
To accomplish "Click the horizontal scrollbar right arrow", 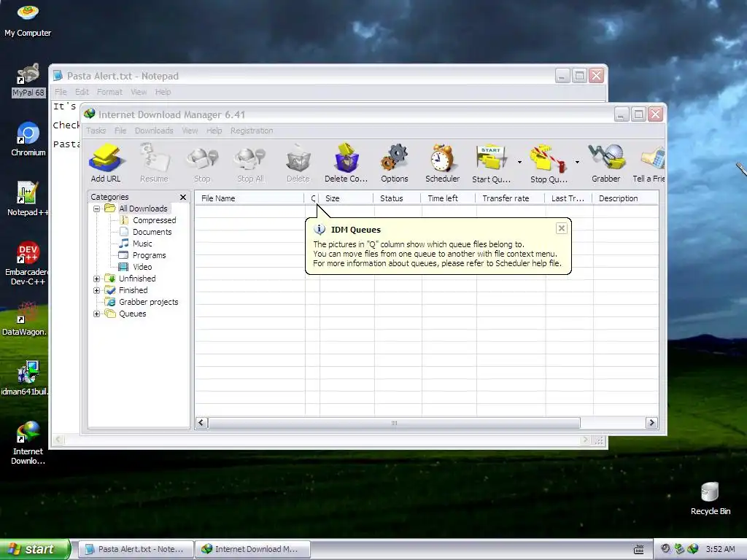I will pos(651,423).
